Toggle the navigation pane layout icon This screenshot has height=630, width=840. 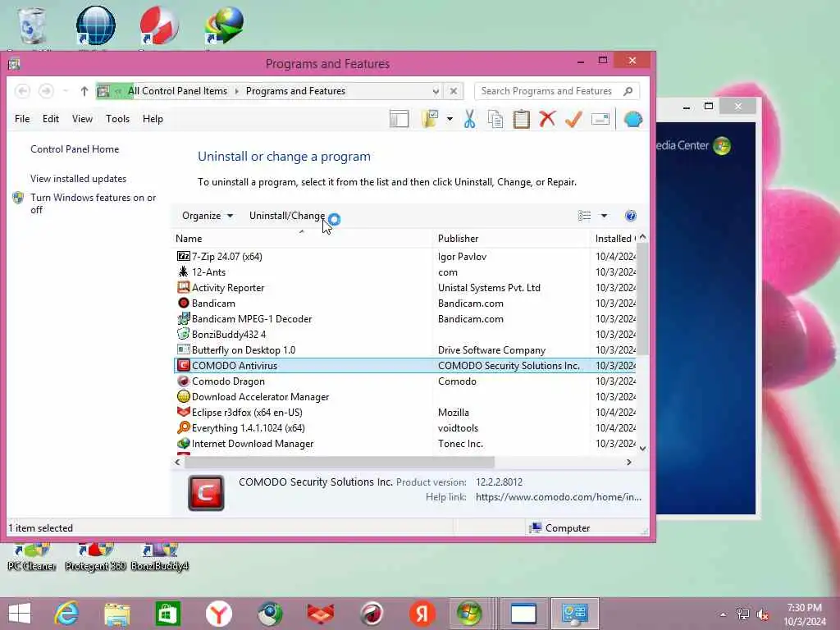(x=399, y=119)
